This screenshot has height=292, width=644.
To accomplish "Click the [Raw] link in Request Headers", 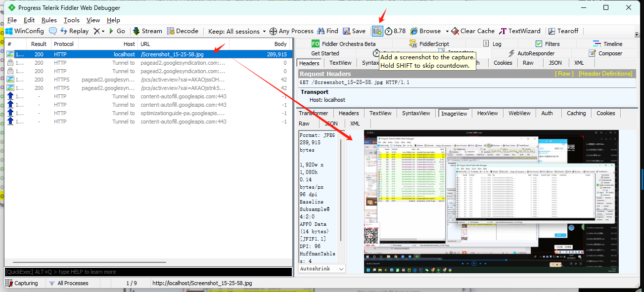I will [564, 74].
